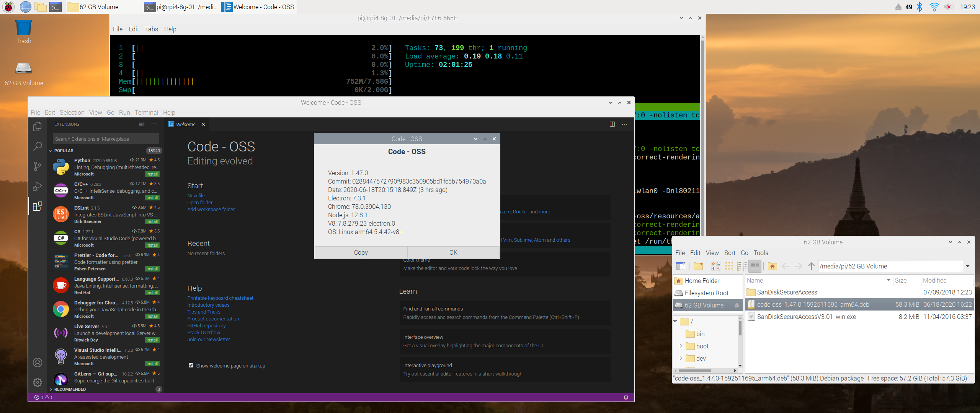The height and width of the screenshot is (413, 980).
Task: Expand the dev folder in directory tree
Action: click(681, 358)
